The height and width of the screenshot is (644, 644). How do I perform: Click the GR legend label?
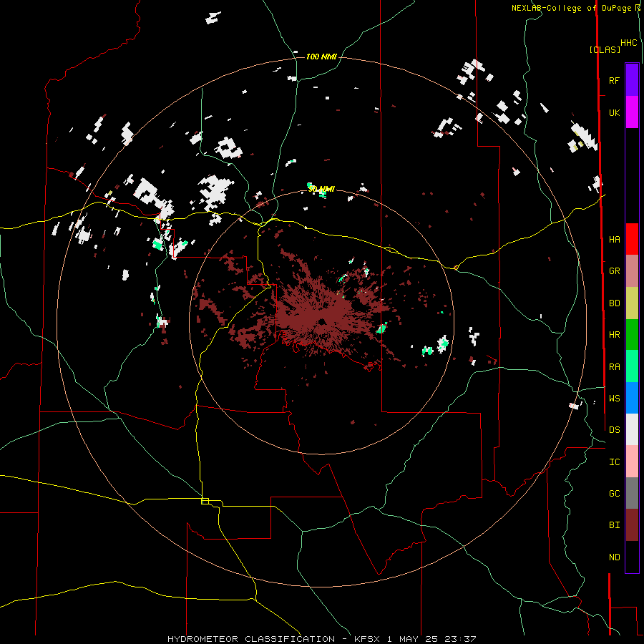614,271
